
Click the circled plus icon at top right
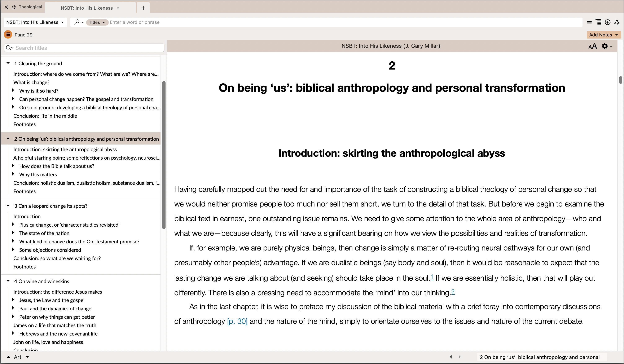[x=608, y=22]
